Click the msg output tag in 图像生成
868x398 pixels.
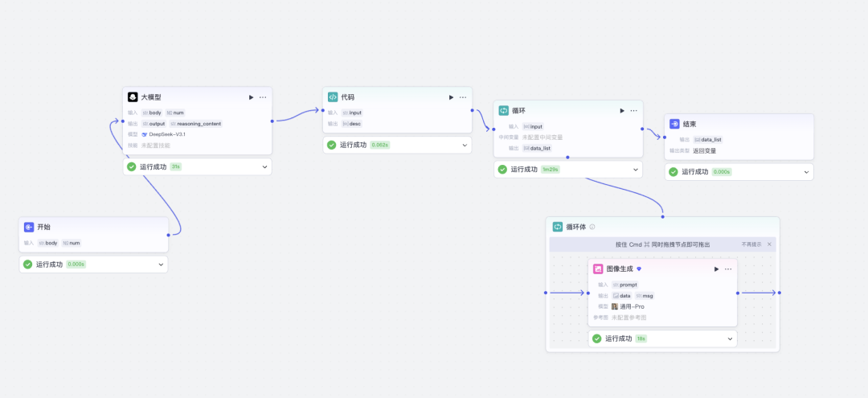coord(645,296)
